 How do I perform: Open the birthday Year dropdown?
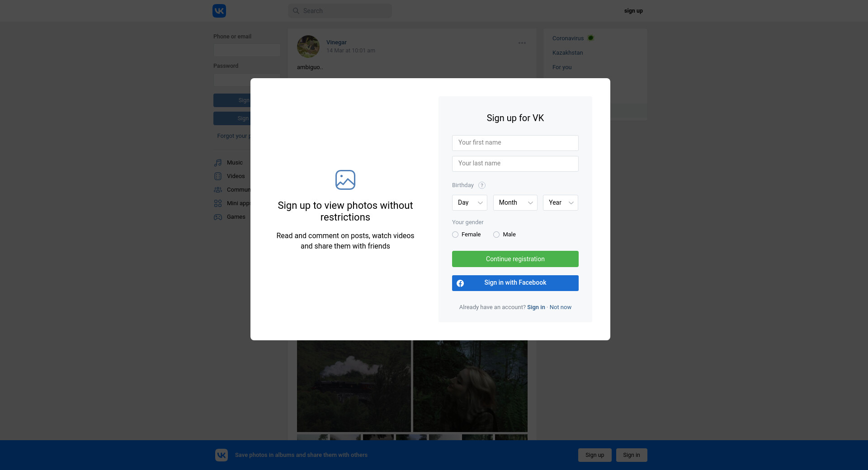click(560, 202)
